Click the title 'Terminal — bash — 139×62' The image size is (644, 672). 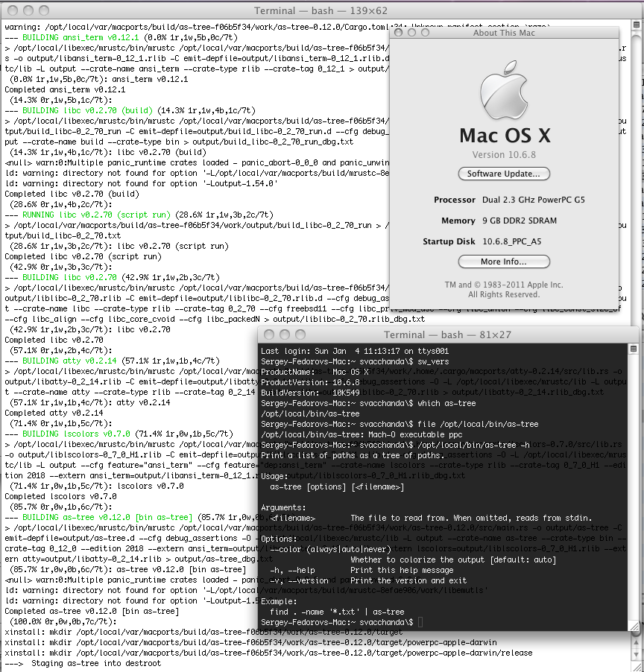point(321,10)
